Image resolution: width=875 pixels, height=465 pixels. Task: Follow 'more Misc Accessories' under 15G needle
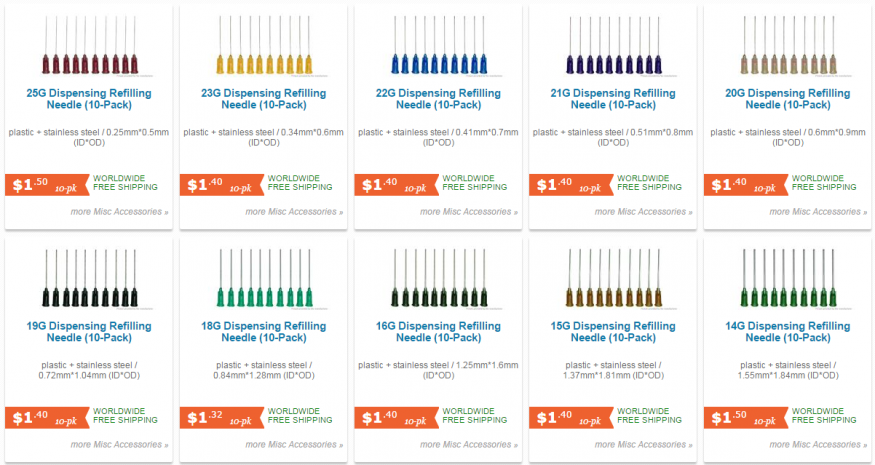643,445
